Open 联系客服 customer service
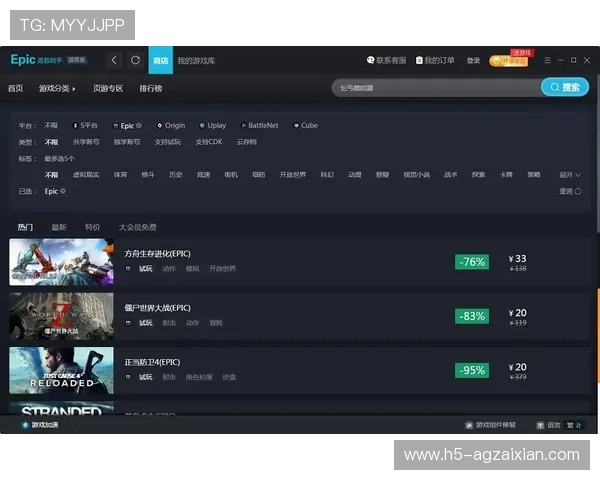Screen dimensions: 600x480 (x=386, y=60)
